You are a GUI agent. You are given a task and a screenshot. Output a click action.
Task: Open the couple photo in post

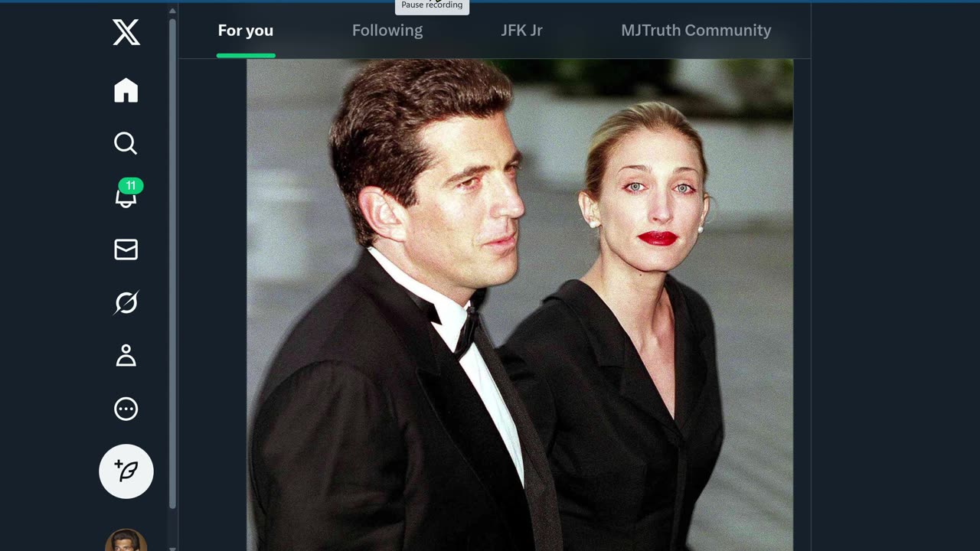[520, 305]
